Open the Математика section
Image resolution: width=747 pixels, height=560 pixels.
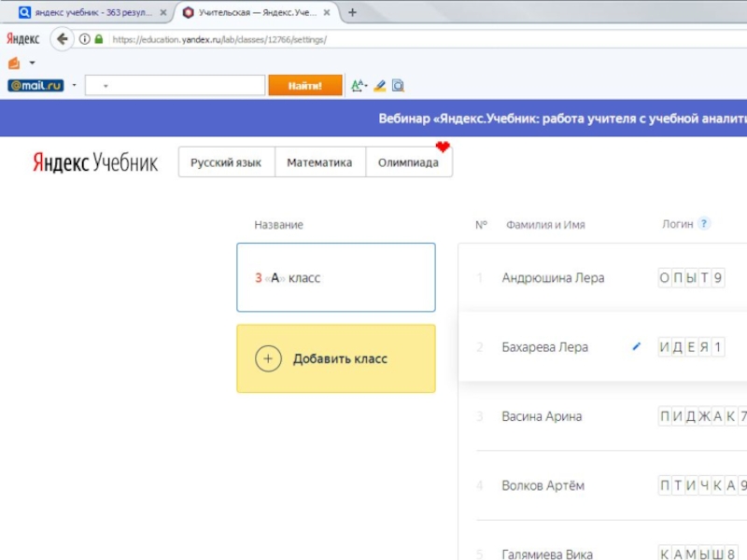(319, 162)
